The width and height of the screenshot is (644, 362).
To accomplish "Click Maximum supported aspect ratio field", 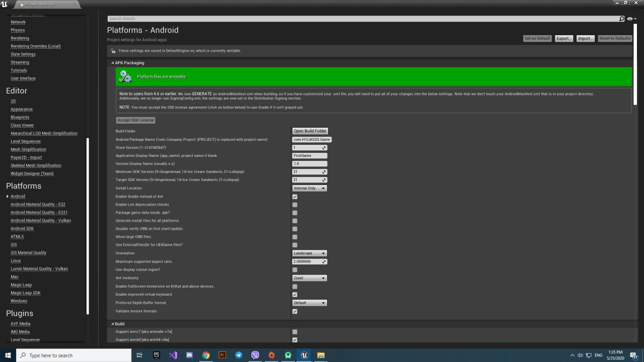I will [309, 261].
